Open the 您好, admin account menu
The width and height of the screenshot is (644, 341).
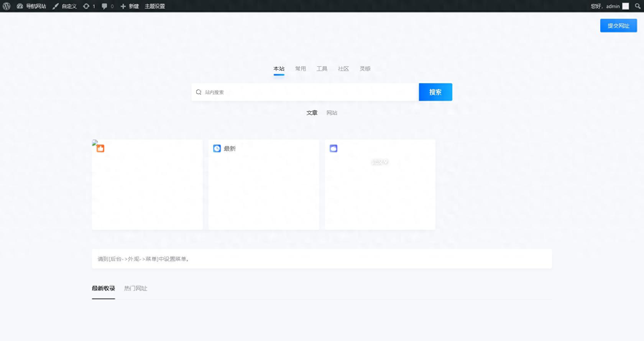609,6
